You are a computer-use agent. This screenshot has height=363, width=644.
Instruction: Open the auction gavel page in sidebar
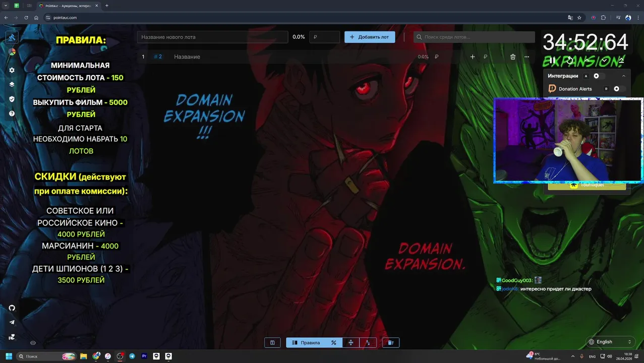pyautogui.click(x=12, y=37)
